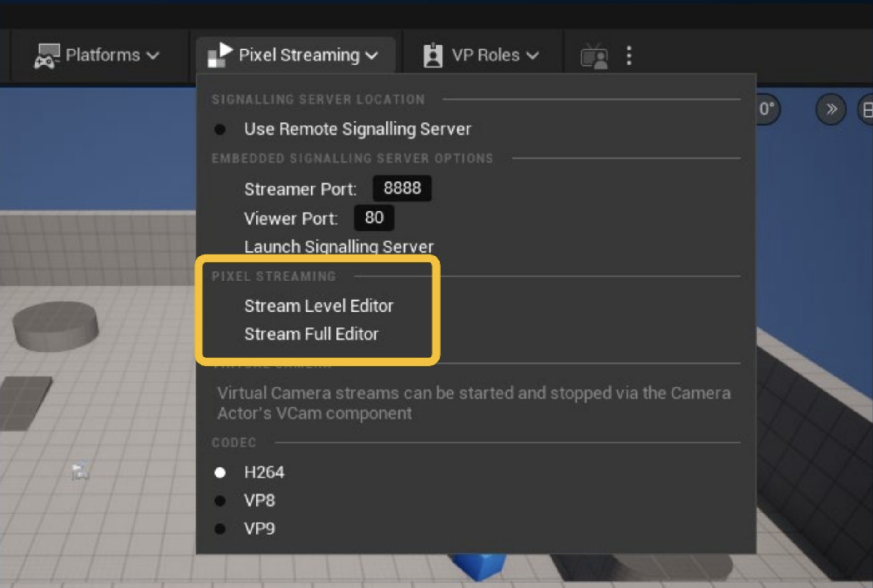Screen dimensions: 873x588
Task: Select Stream Full Editor
Action: click(311, 334)
